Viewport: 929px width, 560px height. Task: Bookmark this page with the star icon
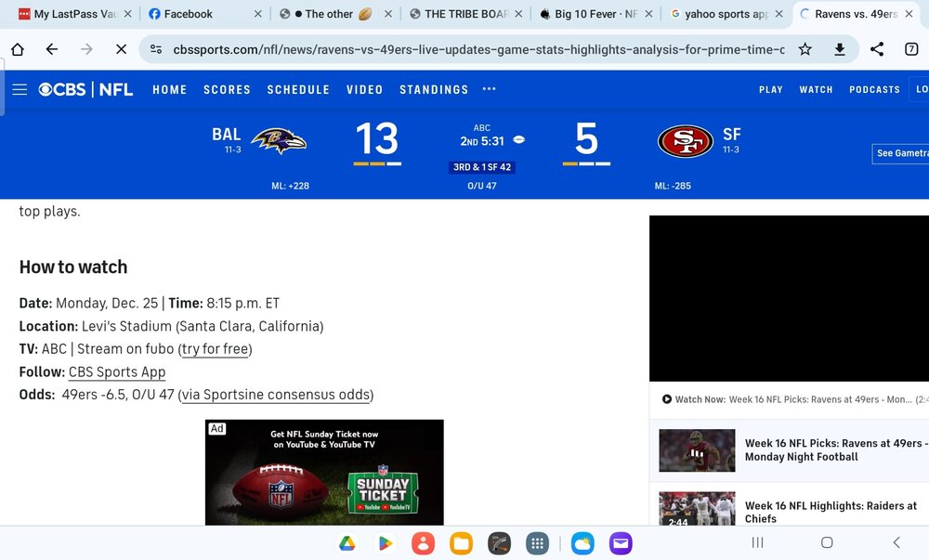[x=805, y=49]
